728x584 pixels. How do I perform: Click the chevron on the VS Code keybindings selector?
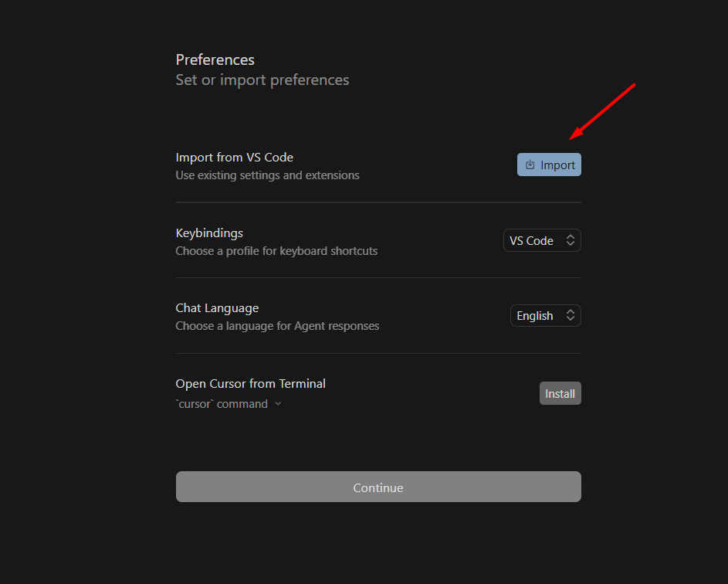[x=571, y=240]
